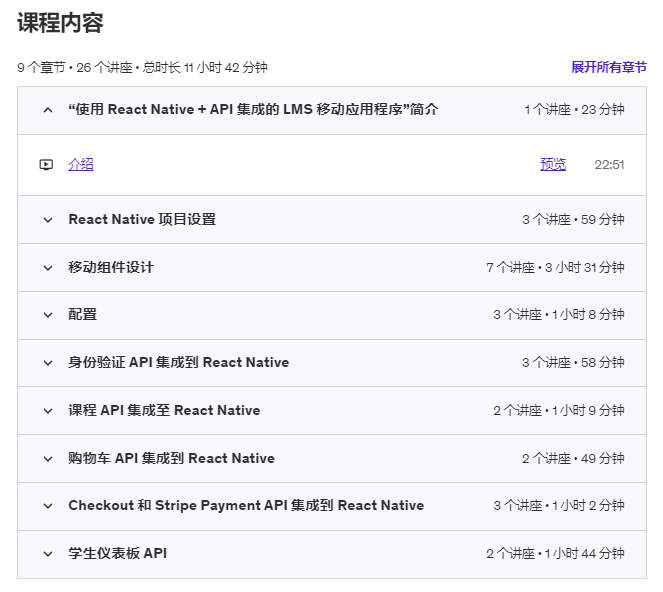
Task: Expand the Checkout 和 Stripe Payment chevron
Action: coord(48,506)
